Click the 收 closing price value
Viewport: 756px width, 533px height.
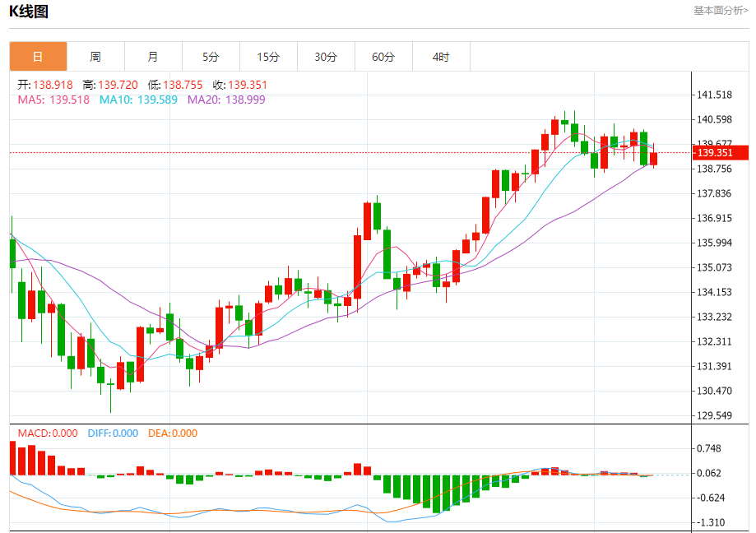coord(248,86)
